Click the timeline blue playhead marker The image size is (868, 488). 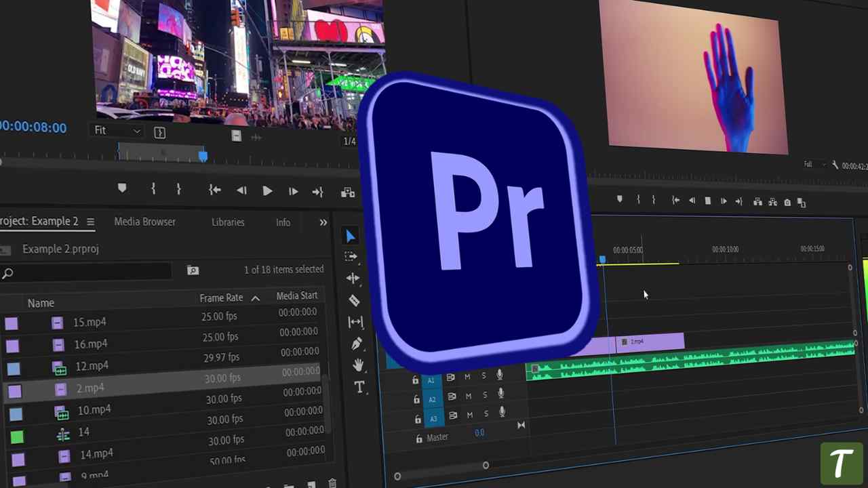click(x=601, y=260)
